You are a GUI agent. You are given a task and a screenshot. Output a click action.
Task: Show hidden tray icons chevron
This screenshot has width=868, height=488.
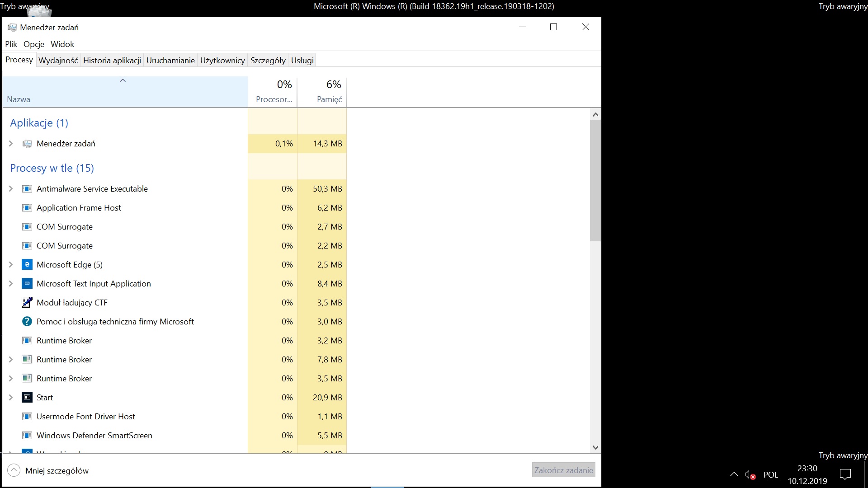734,474
